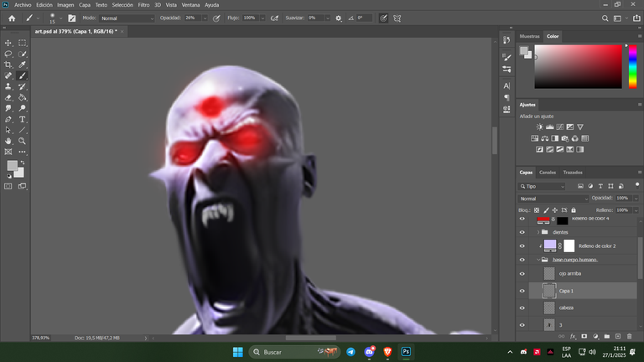This screenshot has height=362, width=644.
Task: Expand the dientes layer group
Action: click(538, 232)
